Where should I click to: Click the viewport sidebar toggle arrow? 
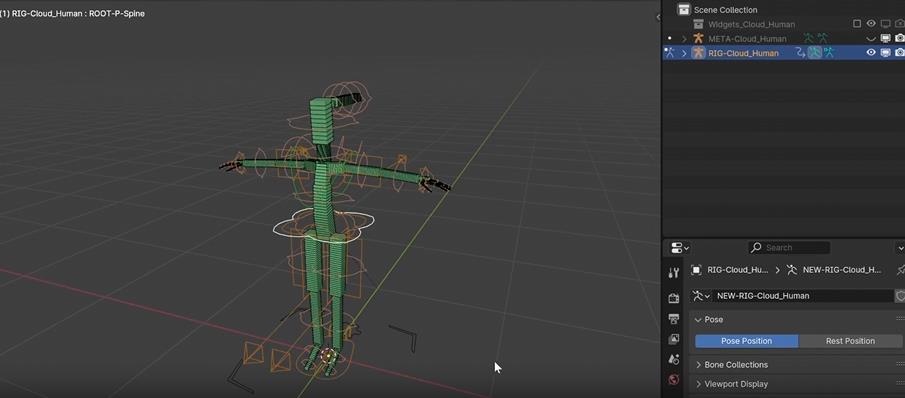click(658, 17)
